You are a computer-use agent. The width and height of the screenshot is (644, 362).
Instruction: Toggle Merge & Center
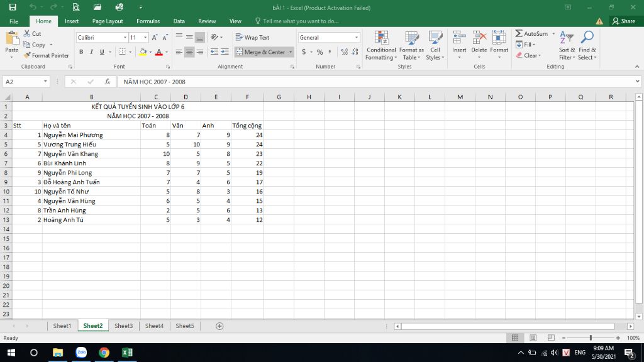coord(260,52)
